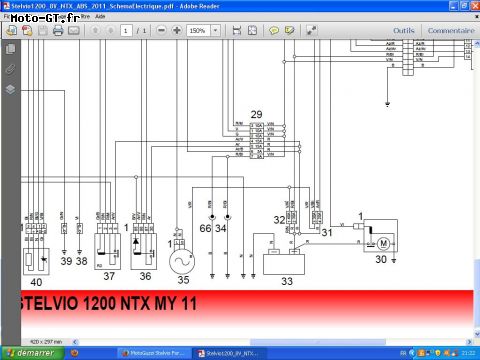
Task: Click the taskbar clock
Action: [469, 353]
